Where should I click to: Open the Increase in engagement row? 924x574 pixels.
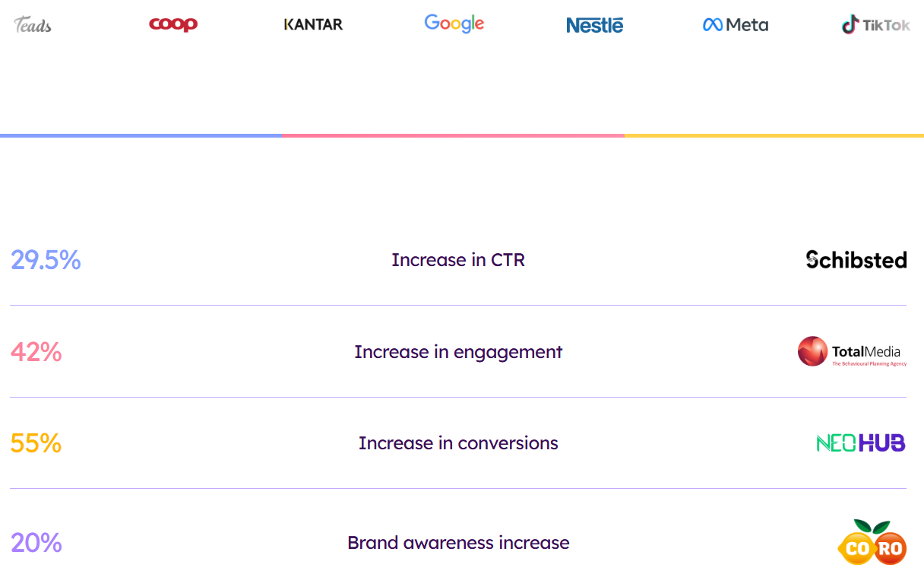click(458, 352)
